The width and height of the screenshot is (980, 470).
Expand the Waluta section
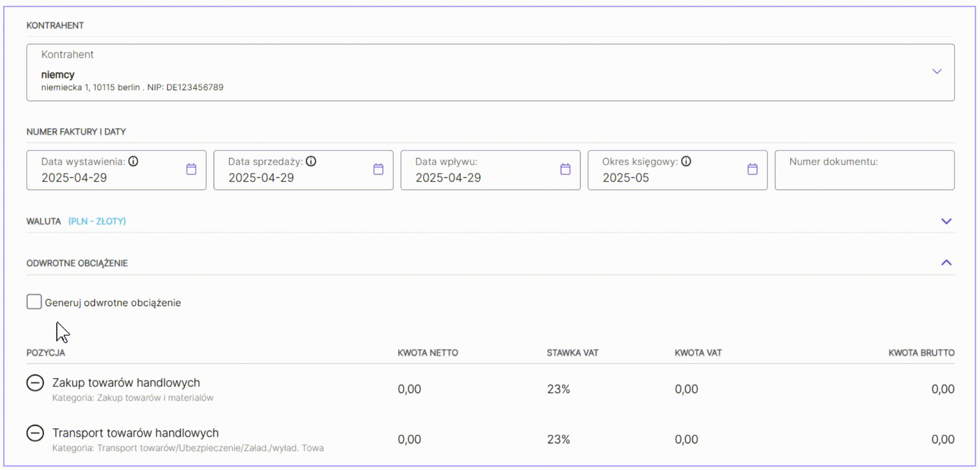point(946,221)
